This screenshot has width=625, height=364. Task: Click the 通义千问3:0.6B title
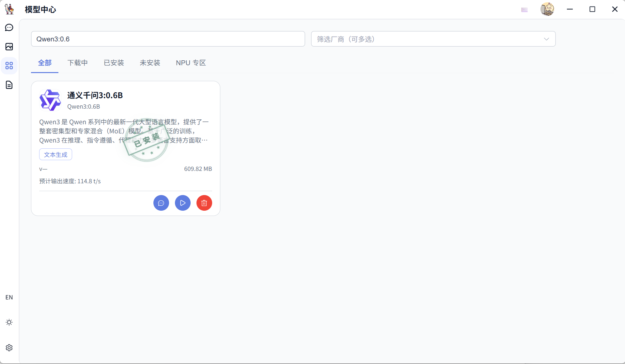(95, 95)
